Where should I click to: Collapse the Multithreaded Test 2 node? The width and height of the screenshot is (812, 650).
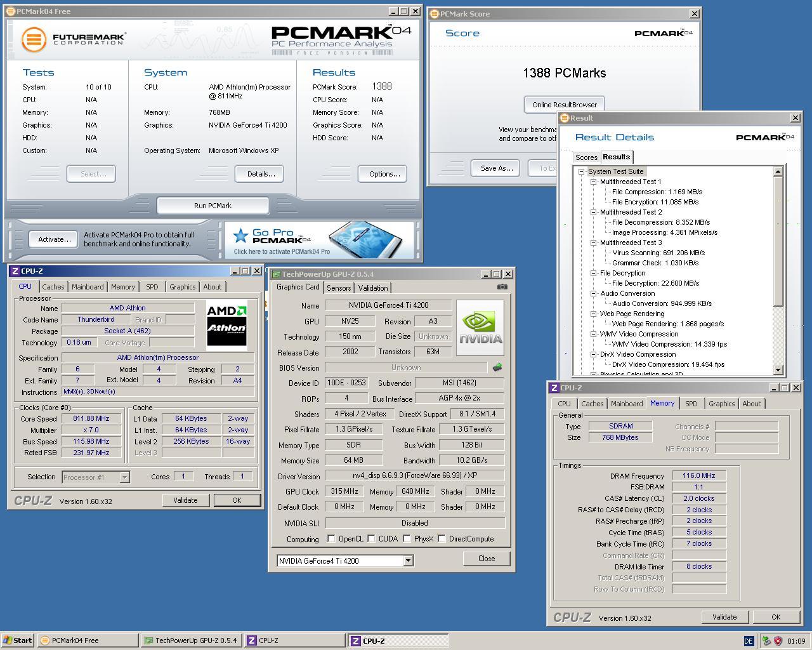(593, 212)
